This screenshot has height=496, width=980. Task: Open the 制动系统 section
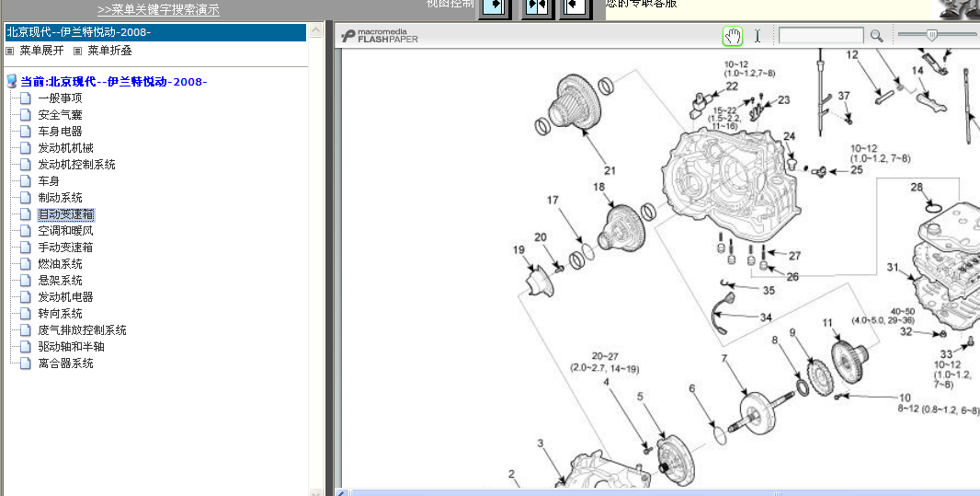[60, 198]
